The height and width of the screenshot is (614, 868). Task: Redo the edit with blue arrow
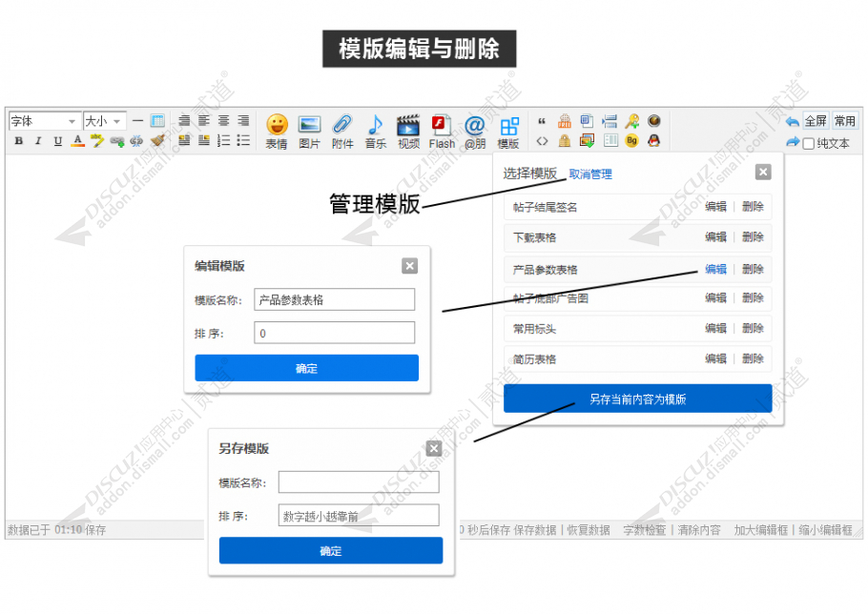tap(792, 142)
